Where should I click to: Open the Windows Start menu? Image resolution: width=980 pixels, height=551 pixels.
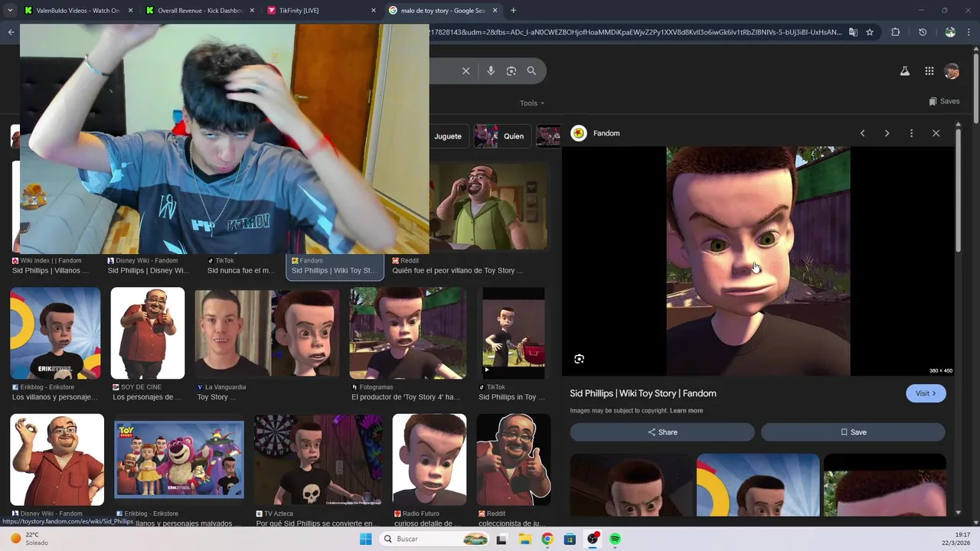click(365, 539)
